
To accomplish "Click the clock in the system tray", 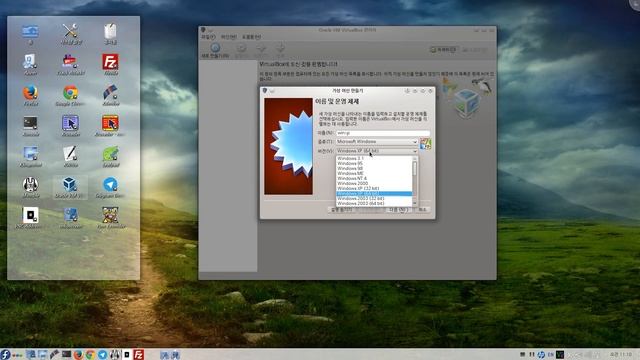I will [x=621, y=354].
